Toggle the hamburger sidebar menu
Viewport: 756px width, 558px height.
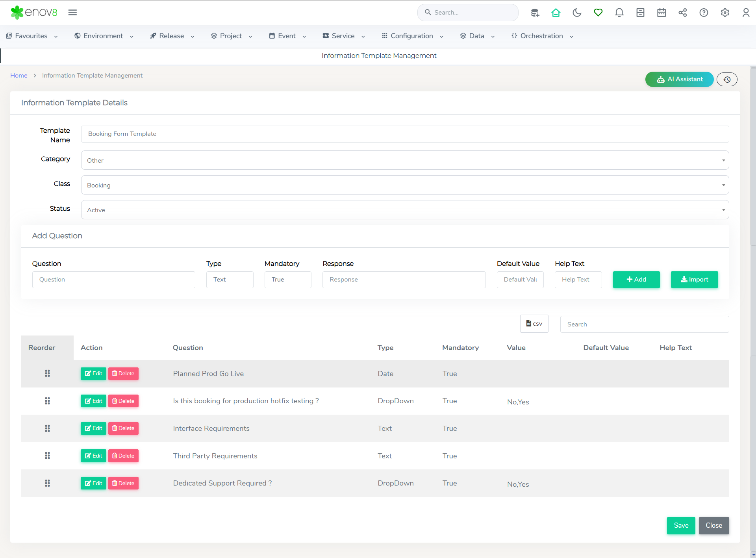(x=72, y=13)
